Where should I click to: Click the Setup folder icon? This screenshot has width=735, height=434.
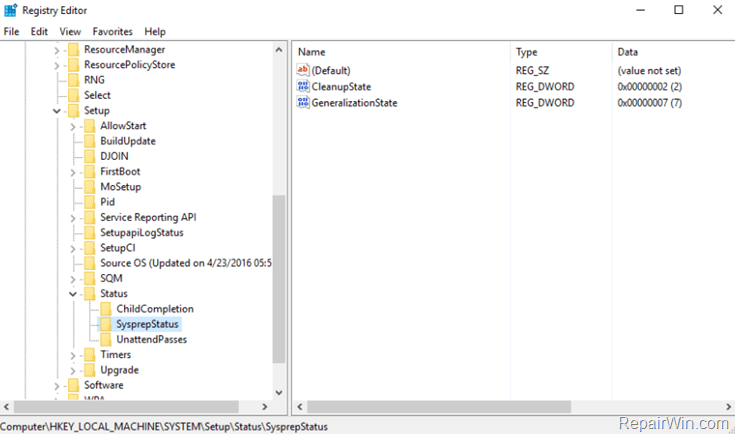74,111
